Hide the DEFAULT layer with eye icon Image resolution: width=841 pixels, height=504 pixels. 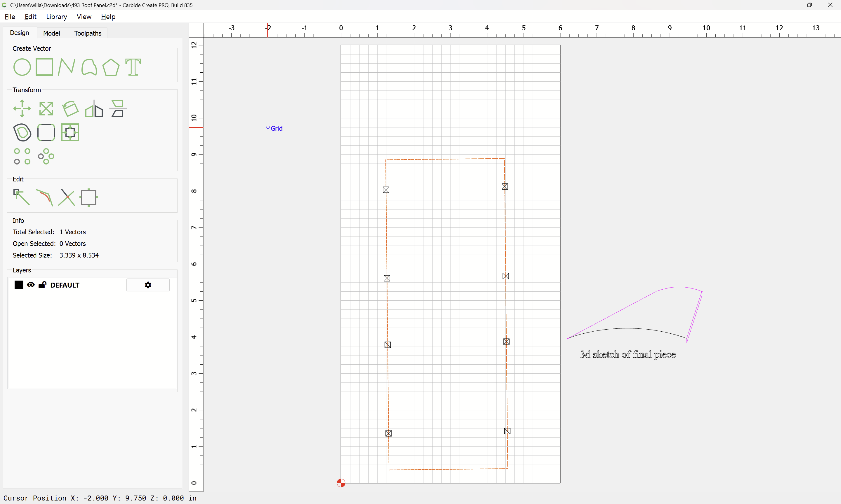(x=31, y=285)
